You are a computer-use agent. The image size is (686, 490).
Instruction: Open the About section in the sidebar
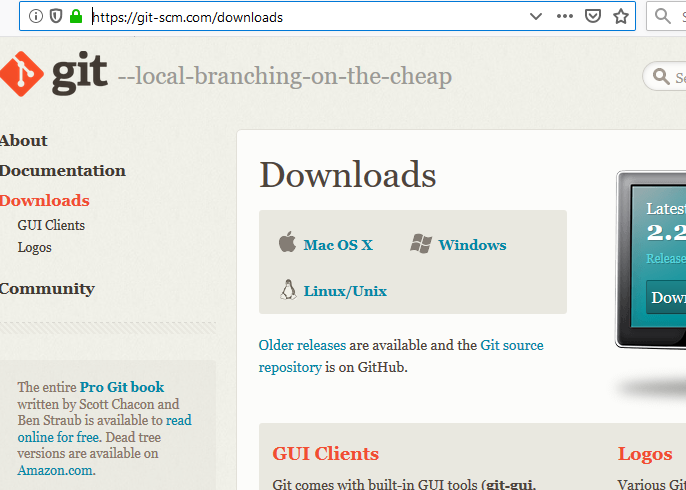coord(24,141)
